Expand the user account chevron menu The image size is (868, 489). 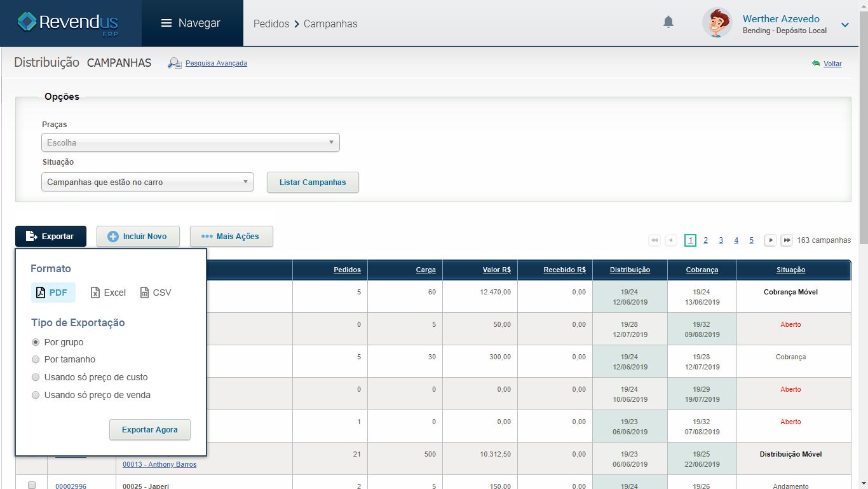(845, 25)
